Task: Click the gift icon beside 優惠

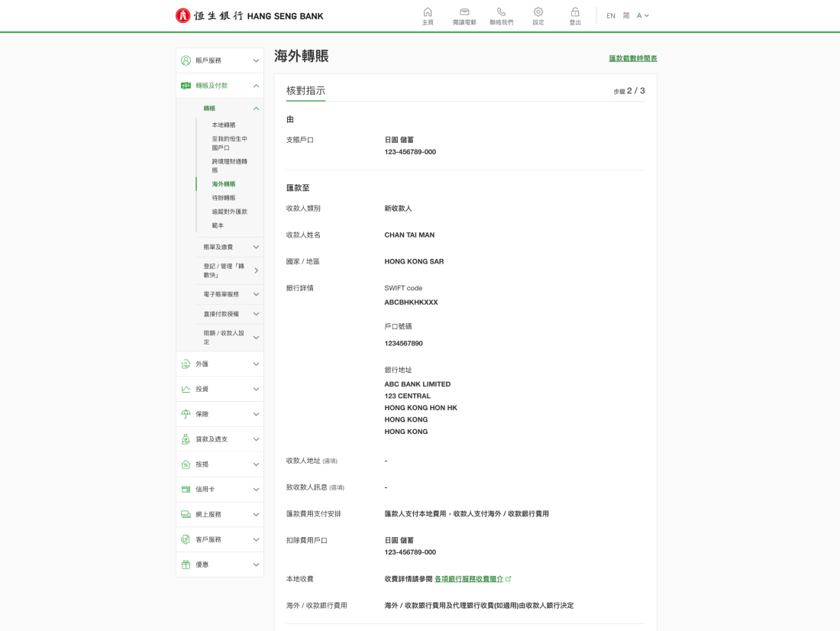Action: pyautogui.click(x=186, y=565)
